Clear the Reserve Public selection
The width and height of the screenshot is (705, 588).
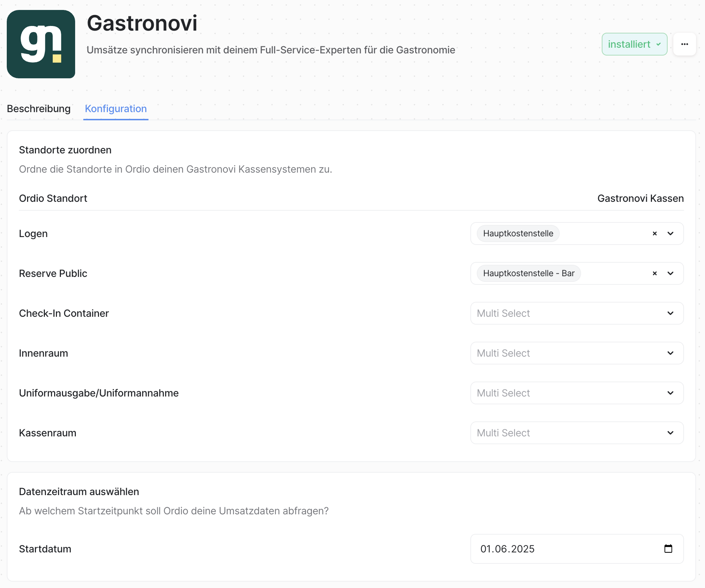click(x=654, y=273)
